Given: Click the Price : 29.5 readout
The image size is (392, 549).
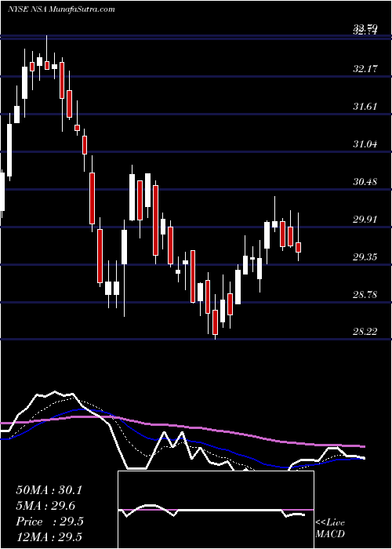Looking at the screenshot, I should [x=49, y=522].
